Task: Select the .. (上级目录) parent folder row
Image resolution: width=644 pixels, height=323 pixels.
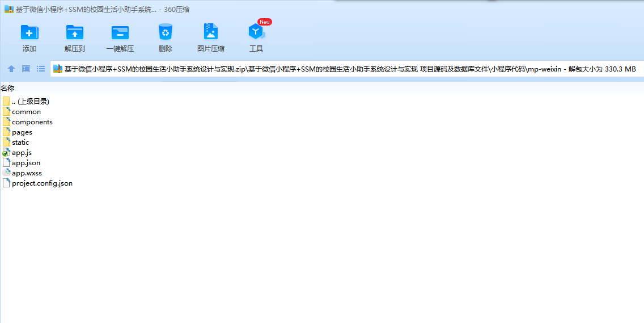Action: [x=26, y=101]
